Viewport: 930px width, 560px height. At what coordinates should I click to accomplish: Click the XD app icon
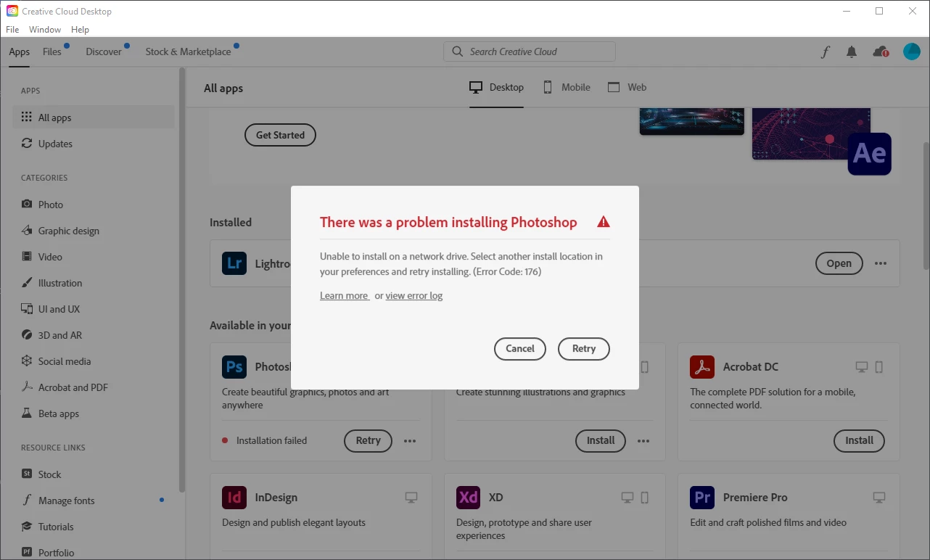point(469,498)
